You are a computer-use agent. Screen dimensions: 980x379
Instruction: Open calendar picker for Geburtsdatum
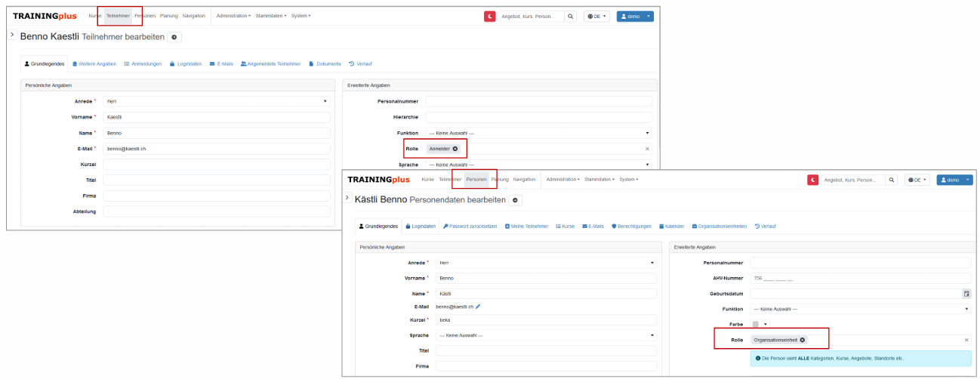(966, 294)
